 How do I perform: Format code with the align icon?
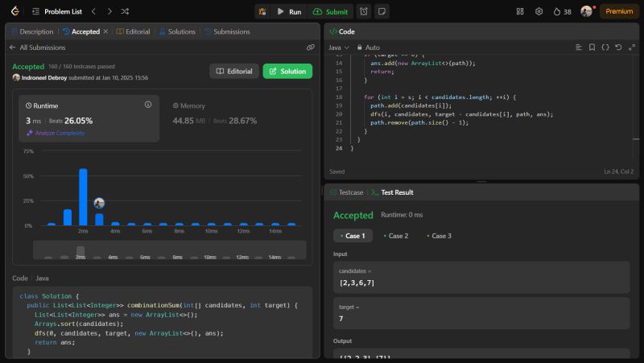(x=579, y=47)
